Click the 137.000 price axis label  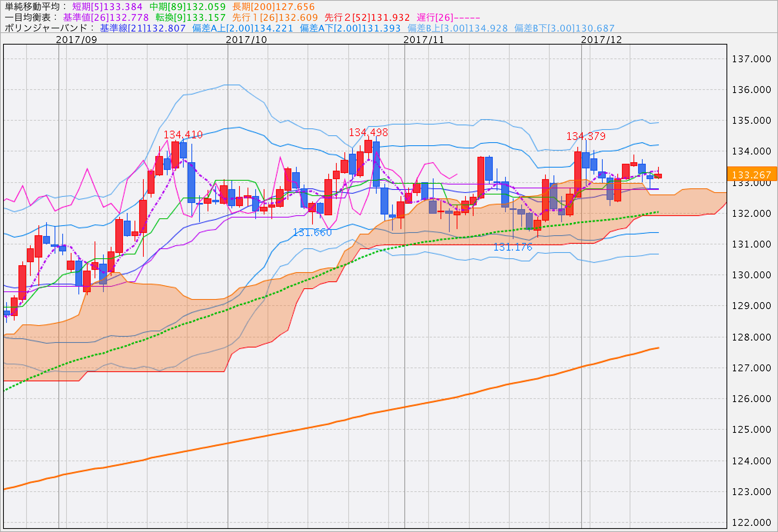pos(751,59)
